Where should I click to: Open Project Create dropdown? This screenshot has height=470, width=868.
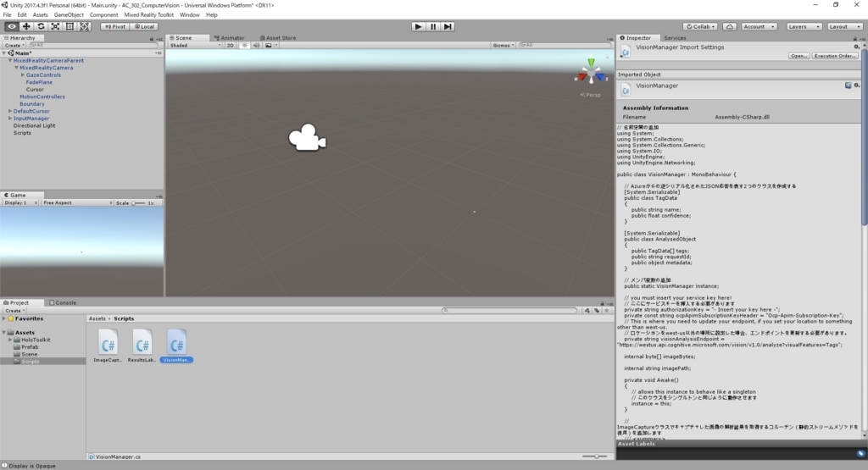pos(15,311)
